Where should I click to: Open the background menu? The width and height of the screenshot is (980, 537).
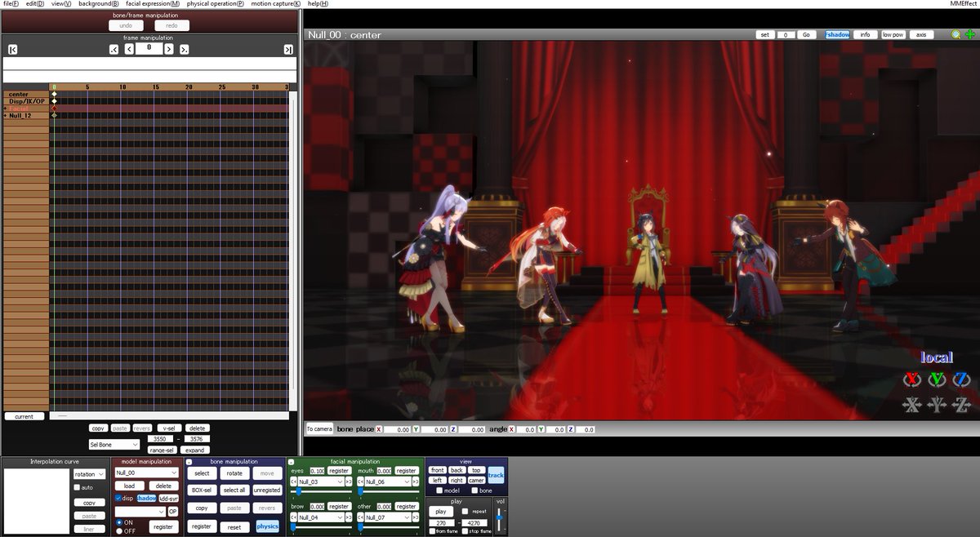coord(98,4)
